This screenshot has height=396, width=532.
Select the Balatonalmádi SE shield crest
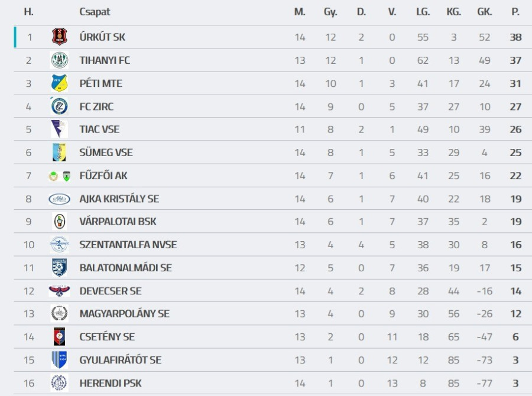tap(59, 268)
